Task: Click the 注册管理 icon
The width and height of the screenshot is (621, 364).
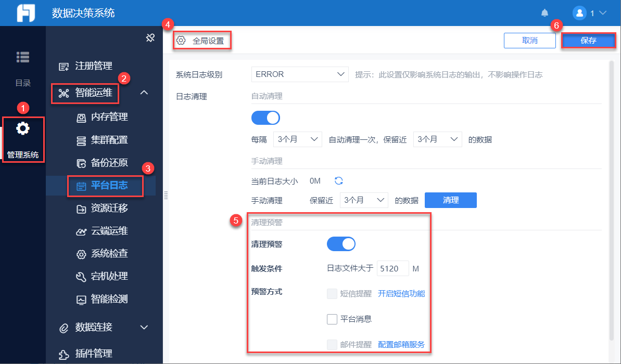Action: coord(64,67)
